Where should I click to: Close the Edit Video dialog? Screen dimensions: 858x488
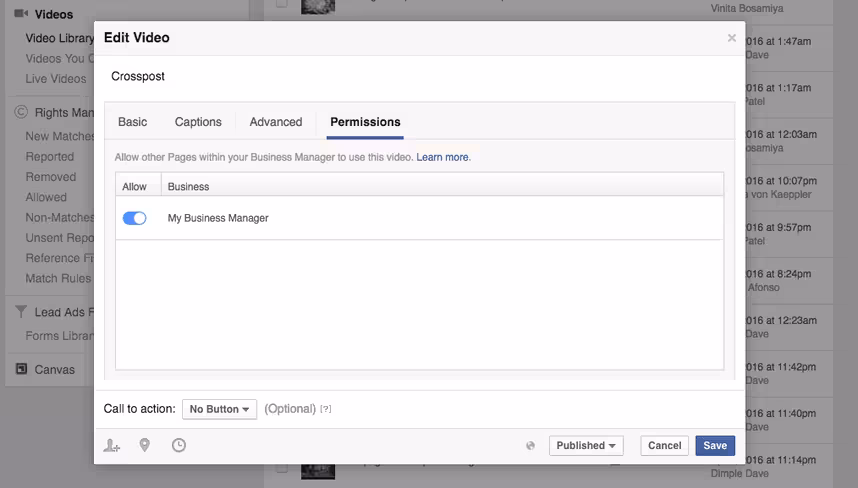pos(732,38)
